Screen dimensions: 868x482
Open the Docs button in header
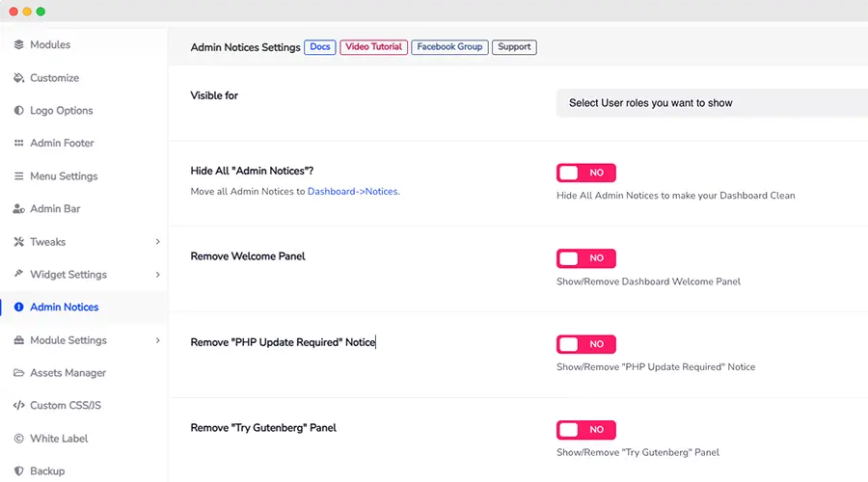pyautogui.click(x=319, y=47)
